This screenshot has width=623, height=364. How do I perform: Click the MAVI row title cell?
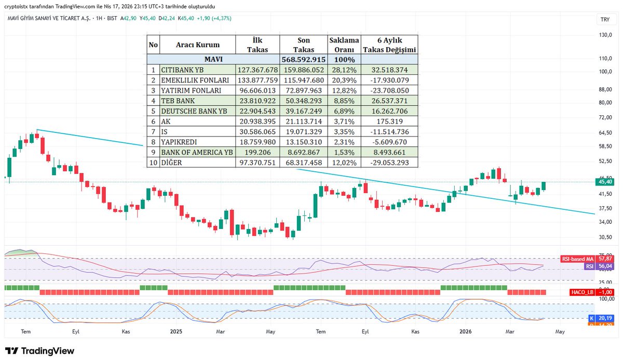pos(213,60)
